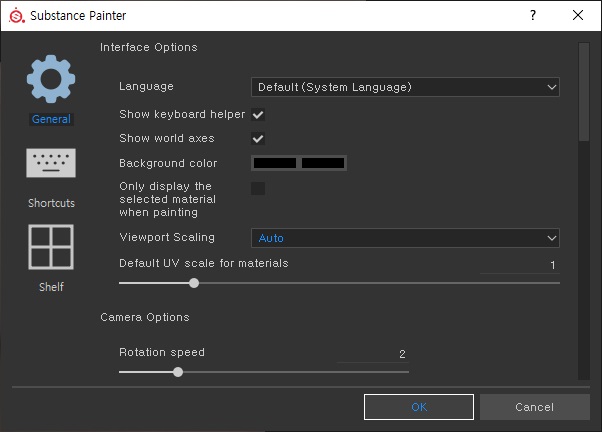Select the General tab label

pos(51,119)
